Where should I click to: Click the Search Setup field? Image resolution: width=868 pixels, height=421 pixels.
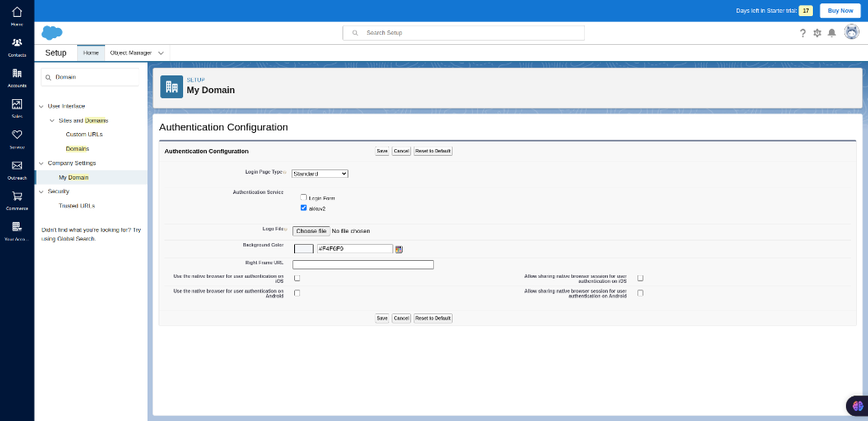point(464,33)
